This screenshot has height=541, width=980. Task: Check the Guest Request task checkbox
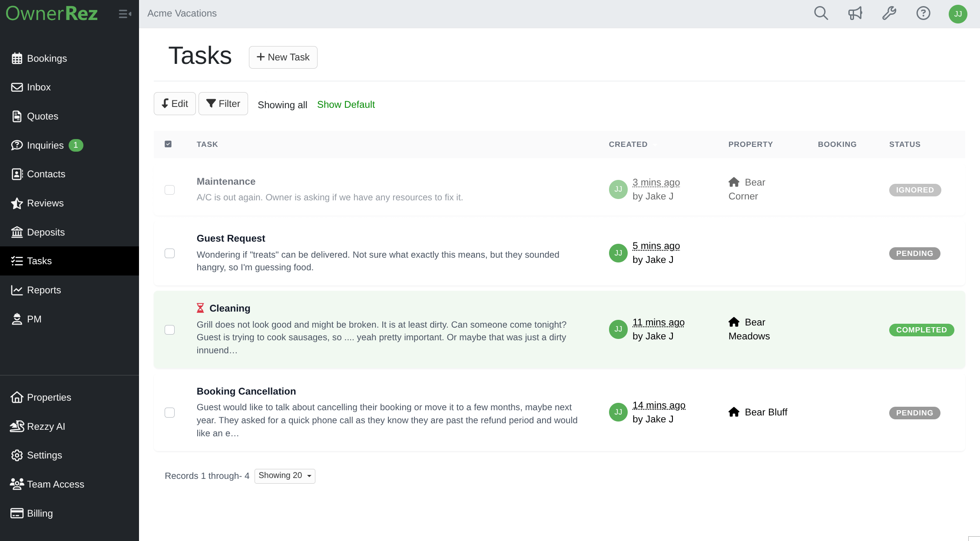click(x=169, y=253)
